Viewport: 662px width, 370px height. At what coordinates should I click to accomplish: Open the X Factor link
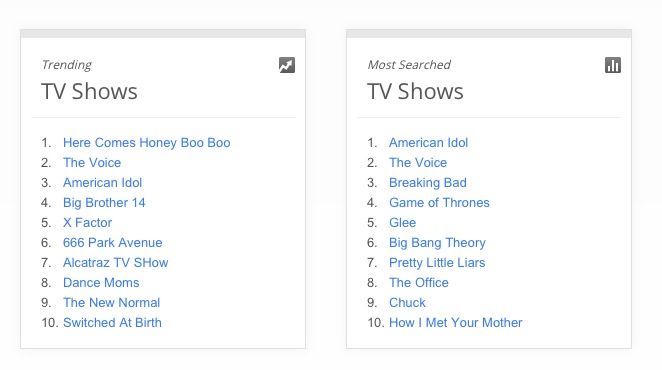click(87, 223)
